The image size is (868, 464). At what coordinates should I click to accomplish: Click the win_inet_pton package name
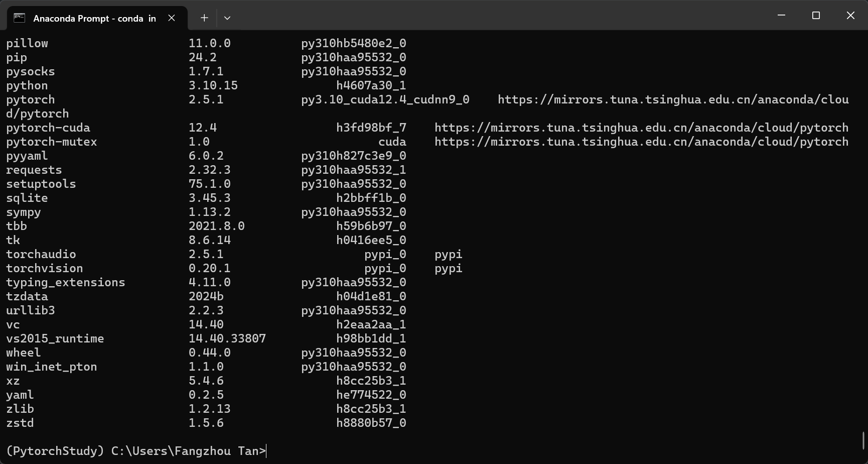pyautogui.click(x=52, y=367)
